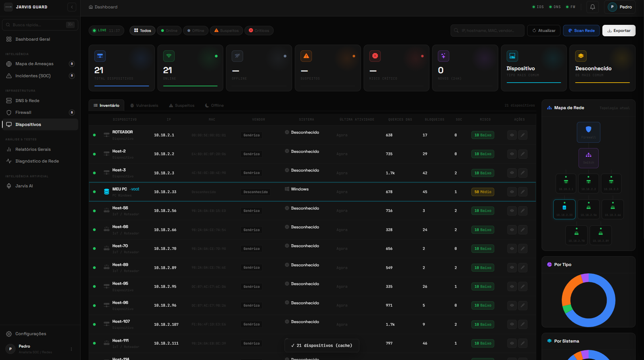The height and width of the screenshot is (360, 644).
Task: Click the IP, hostname, MAC search field
Action: click(487, 31)
